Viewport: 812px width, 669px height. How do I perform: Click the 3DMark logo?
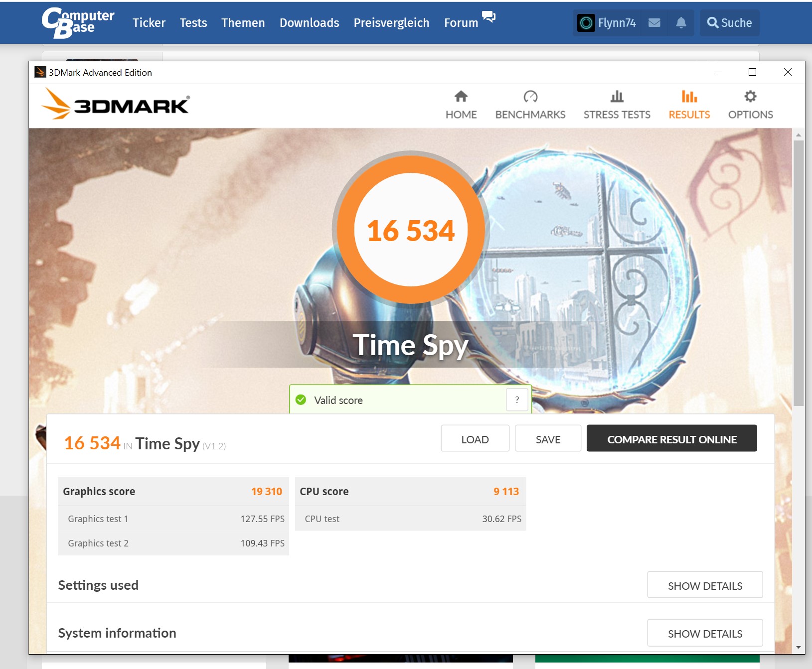tap(116, 104)
